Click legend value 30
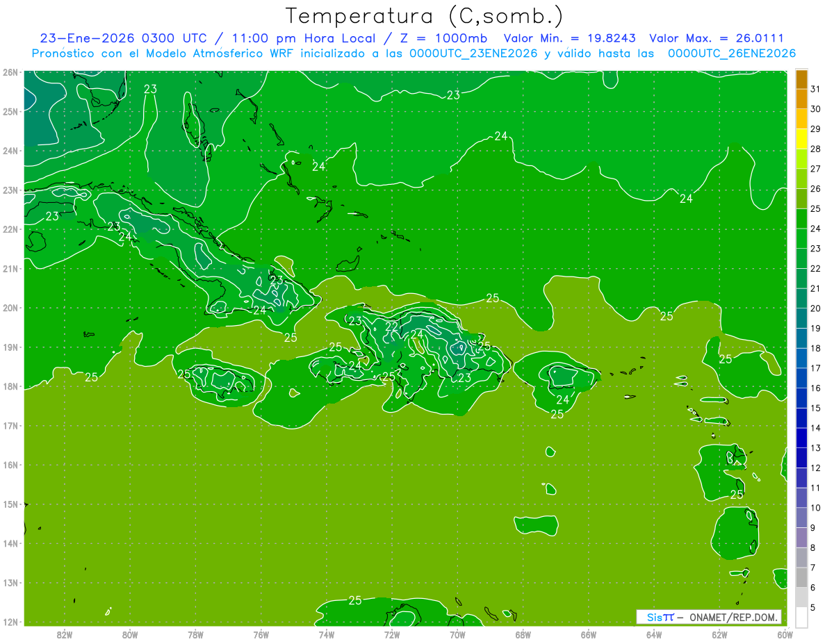 (x=815, y=109)
